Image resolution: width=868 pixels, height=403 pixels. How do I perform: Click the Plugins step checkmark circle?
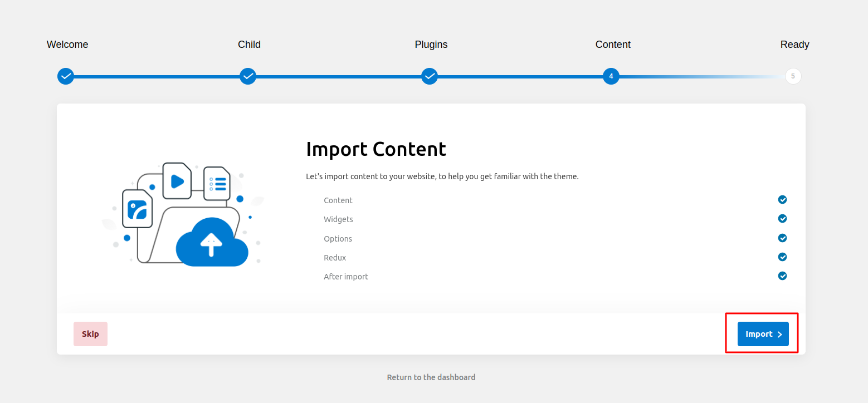429,76
